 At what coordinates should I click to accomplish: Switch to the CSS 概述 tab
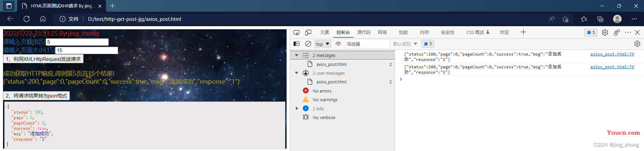[478, 32]
